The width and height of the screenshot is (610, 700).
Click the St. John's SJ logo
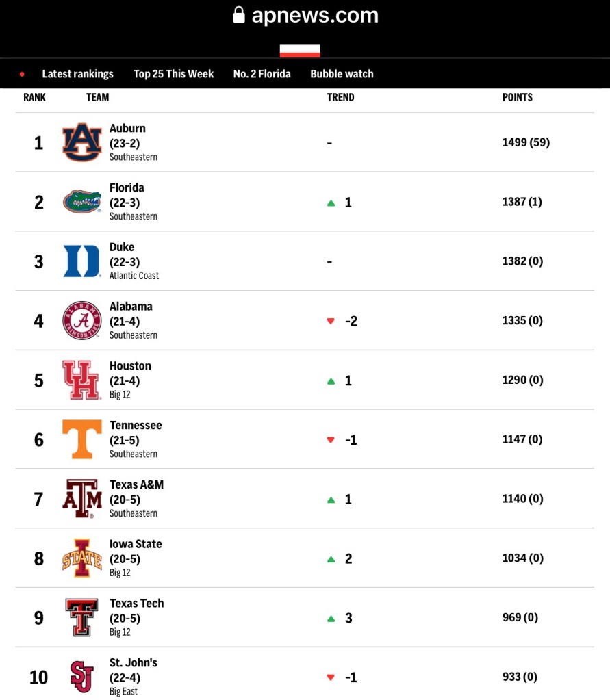(x=82, y=677)
